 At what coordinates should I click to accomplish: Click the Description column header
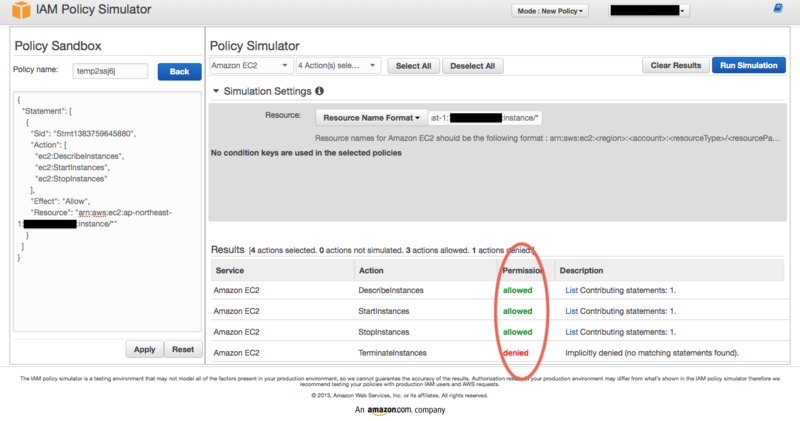[669, 270]
